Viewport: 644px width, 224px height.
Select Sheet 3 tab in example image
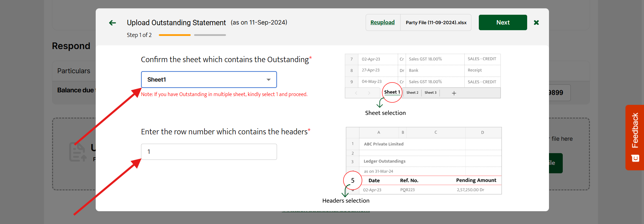[430, 93]
